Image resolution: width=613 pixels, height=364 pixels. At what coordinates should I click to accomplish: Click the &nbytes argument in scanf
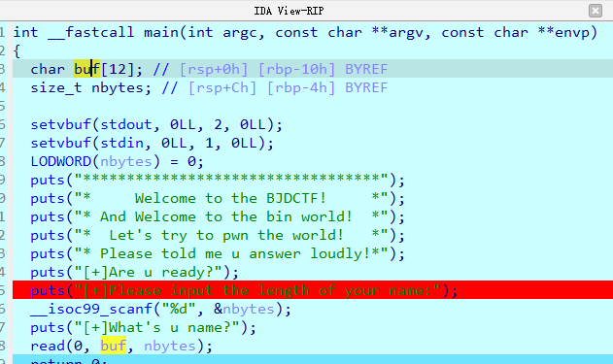pos(244,309)
